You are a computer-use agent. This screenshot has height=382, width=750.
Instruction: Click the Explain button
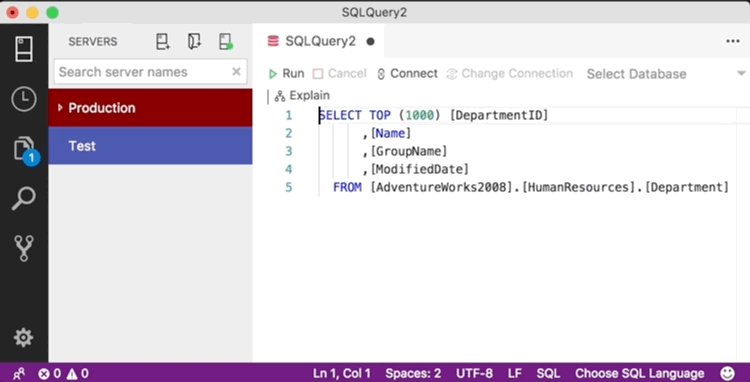302,96
